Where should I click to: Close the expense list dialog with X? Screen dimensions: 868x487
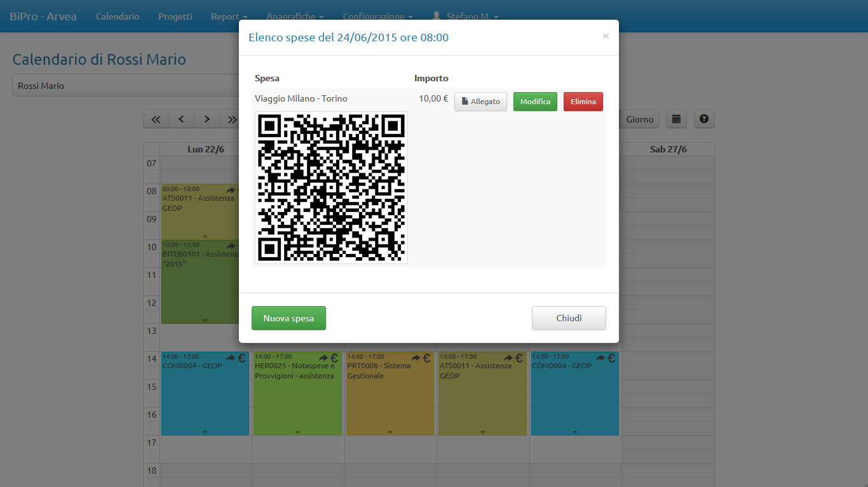[x=606, y=36]
